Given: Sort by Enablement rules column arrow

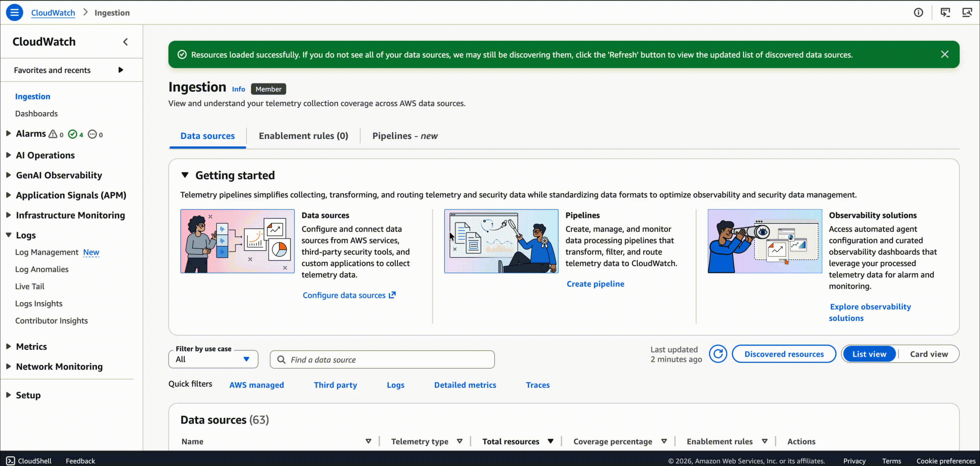Looking at the screenshot, I should [x=765, y=441].
